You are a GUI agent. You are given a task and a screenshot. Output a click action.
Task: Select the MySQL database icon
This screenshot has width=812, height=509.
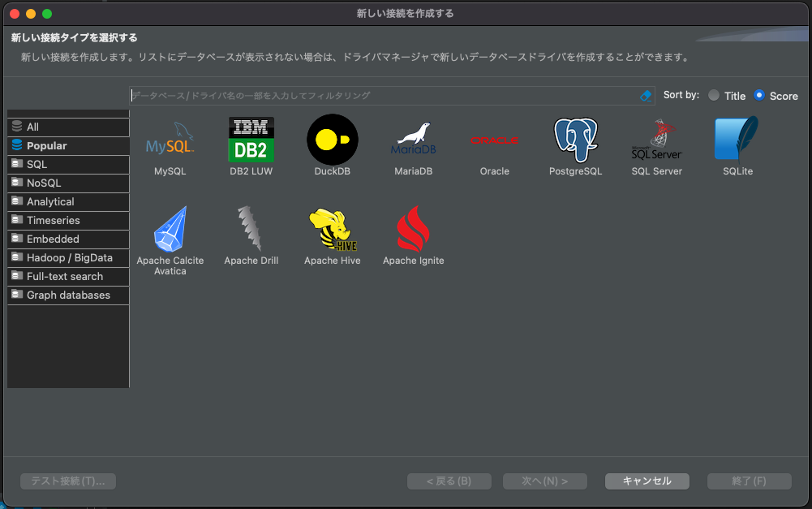(x=170, y=140)
